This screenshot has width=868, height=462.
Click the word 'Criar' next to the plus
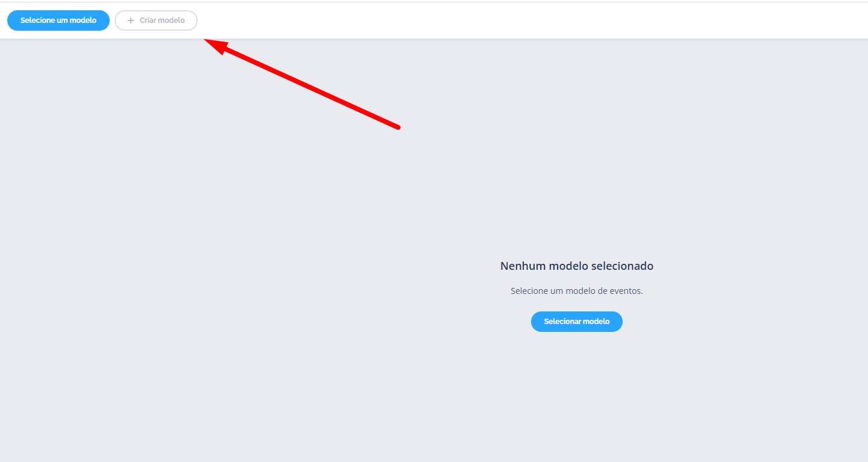(x=148, y=20)
